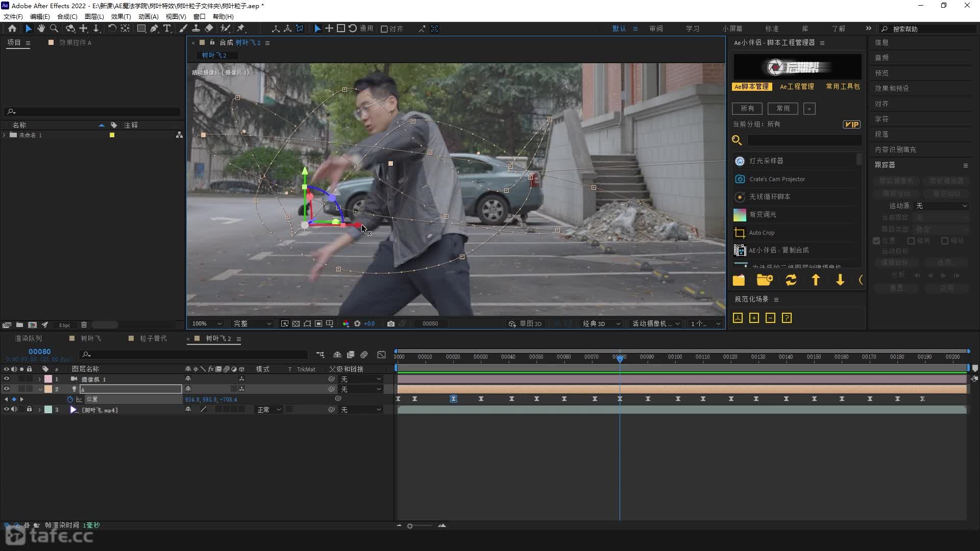The height and width of the screenshot is (551, 980).
Task: Click the VIP badge button
Action: (x=851, y=124)
